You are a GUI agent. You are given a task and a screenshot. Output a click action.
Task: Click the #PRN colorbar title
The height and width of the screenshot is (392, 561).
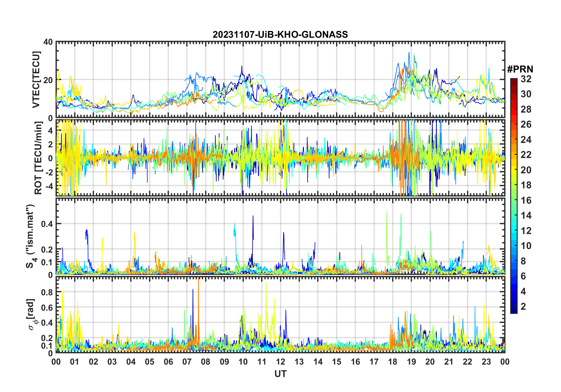(520, 69)
